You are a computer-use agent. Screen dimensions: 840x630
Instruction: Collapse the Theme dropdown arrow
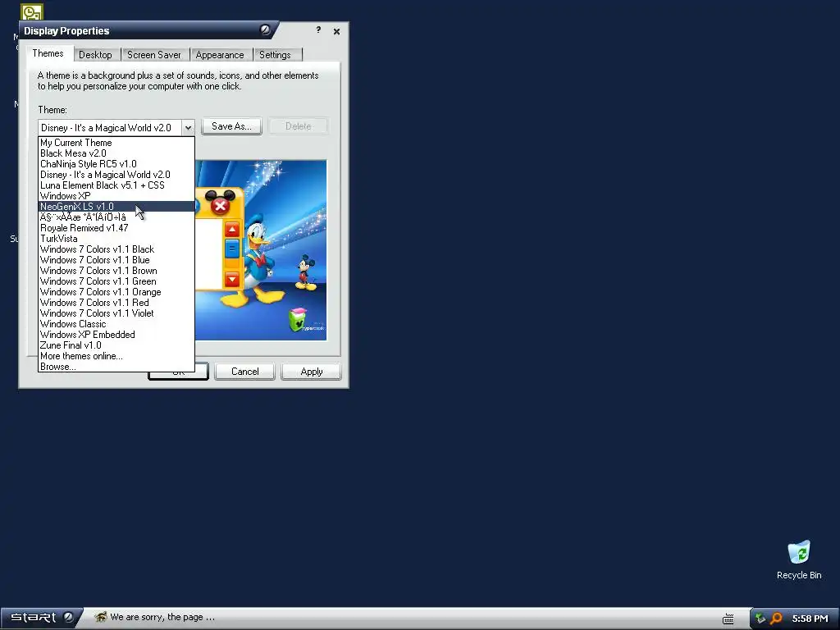pyautogui.click(x=188, y=127)
